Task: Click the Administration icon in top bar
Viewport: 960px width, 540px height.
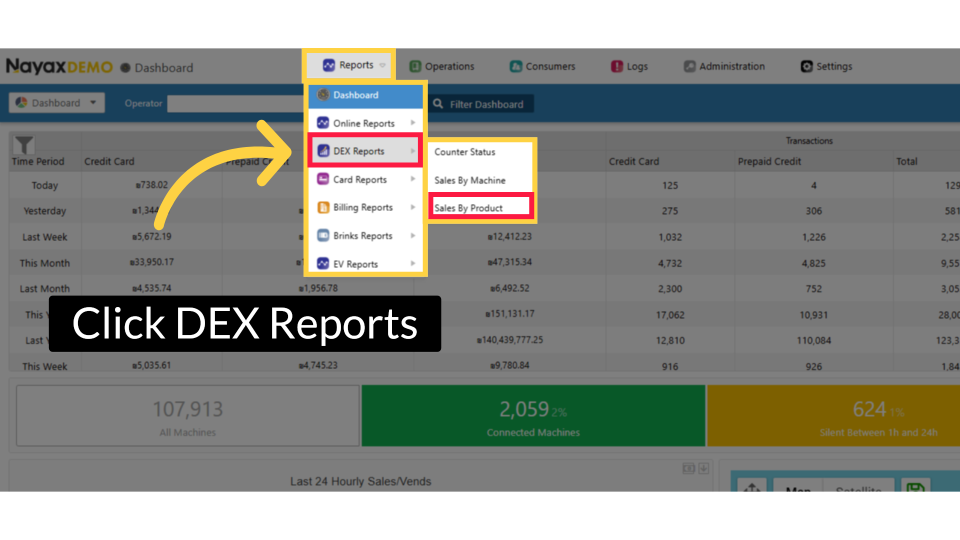Action: pyautogui.click(x=689, y=67)
